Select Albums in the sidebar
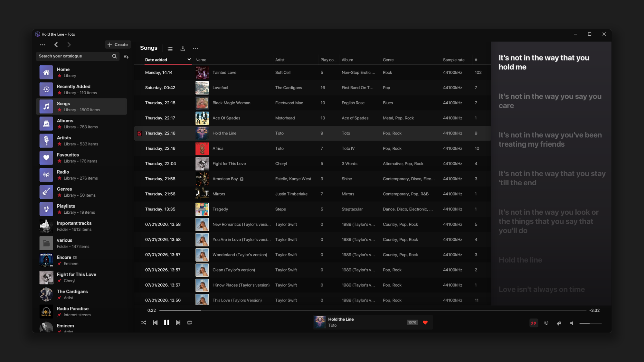This screenshot has height=362, width=644. pos(81,124)
